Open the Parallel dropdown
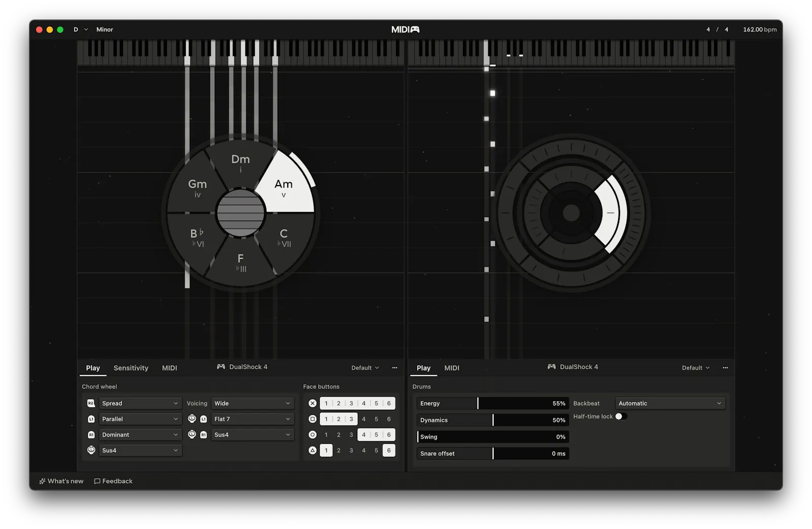 tap(140, 419)
